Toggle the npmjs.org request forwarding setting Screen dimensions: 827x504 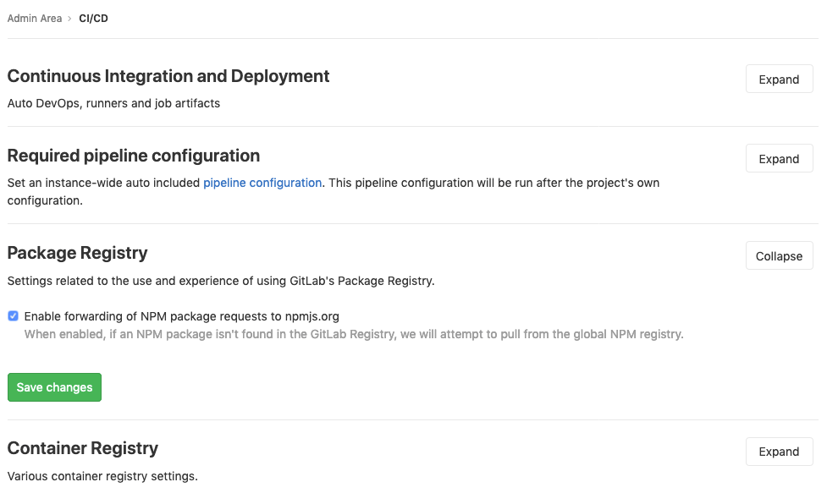[13, 315]
